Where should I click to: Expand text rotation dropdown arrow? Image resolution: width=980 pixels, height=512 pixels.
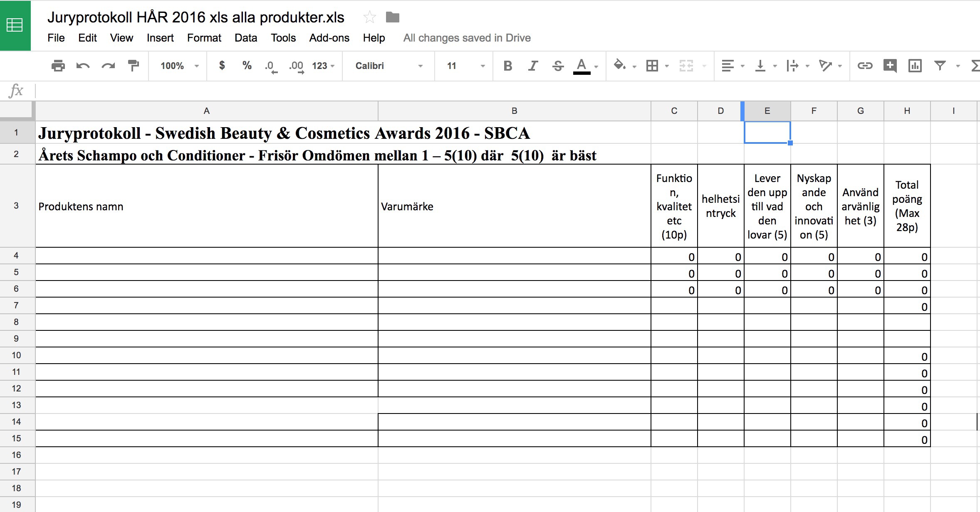coord(840,66)
